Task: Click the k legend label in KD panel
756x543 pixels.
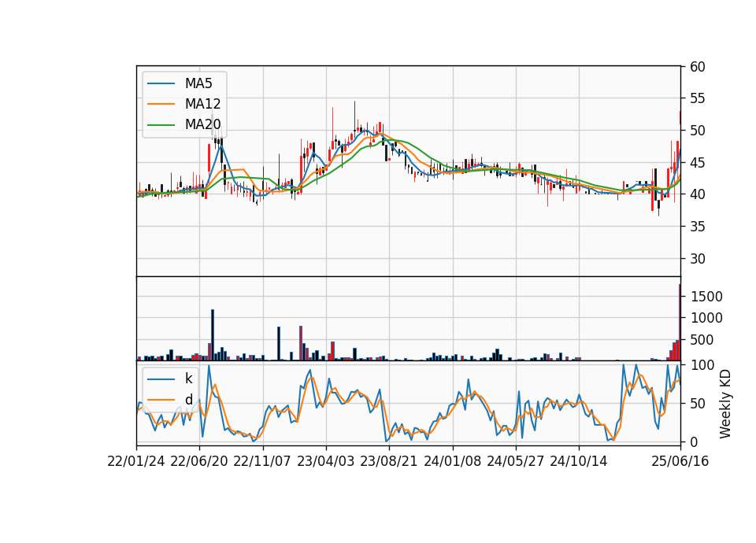Action: (x=188, y=379)
